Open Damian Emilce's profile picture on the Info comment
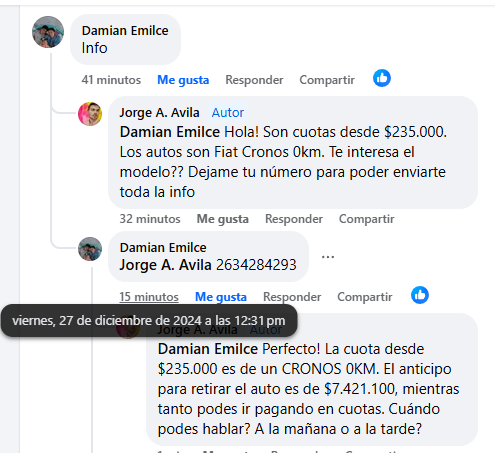Image resolution: width=495 pixels, height=453 pixels. pos(48,32)
